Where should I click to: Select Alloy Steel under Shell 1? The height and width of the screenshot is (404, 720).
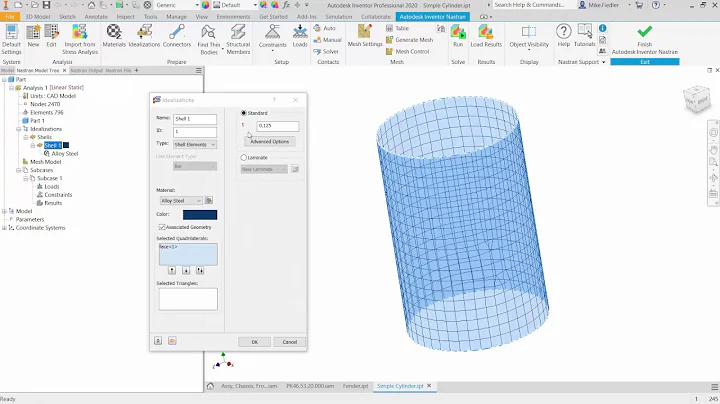pos(65,154)
